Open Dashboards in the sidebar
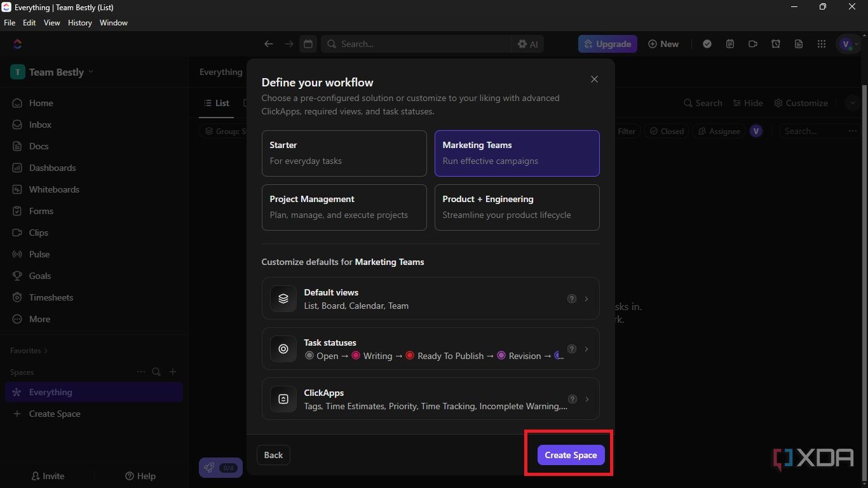Image resolution: width=868 pixels, height=488 pixels. [95, 168]
